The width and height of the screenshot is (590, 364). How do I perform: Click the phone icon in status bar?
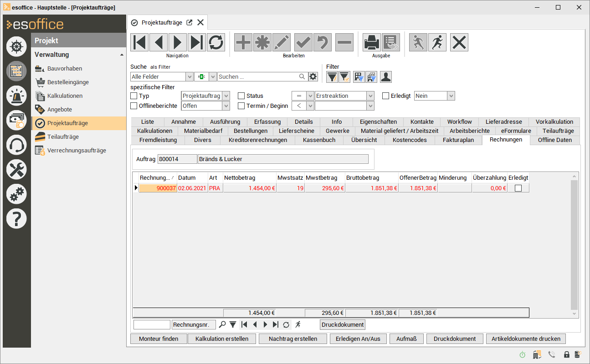pyautogui.click(x=552, y=354)
